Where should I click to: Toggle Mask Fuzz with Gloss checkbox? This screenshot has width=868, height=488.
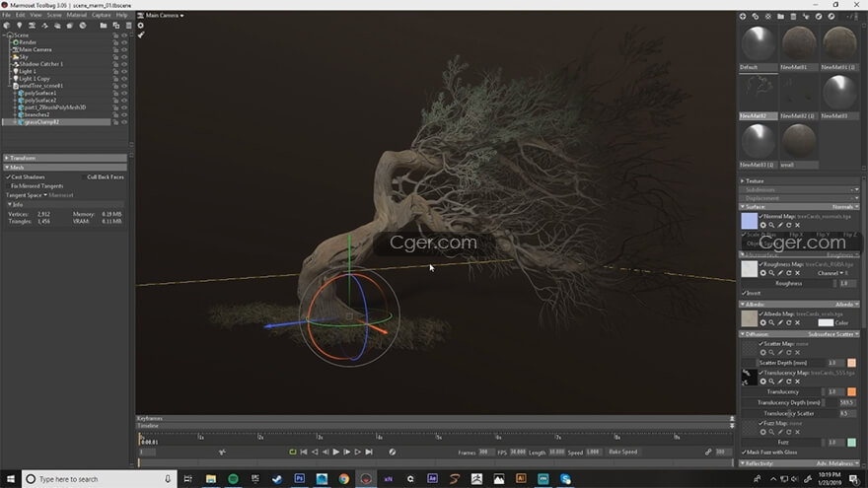(744, 453)
